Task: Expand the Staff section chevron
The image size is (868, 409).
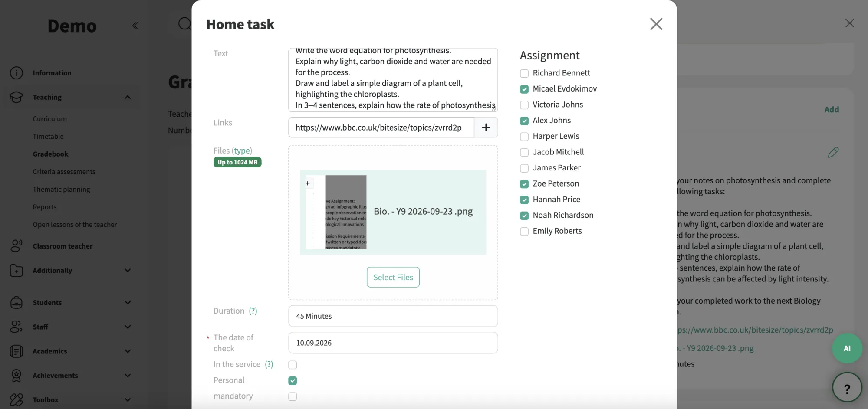Action: click(x=128, y=327)
